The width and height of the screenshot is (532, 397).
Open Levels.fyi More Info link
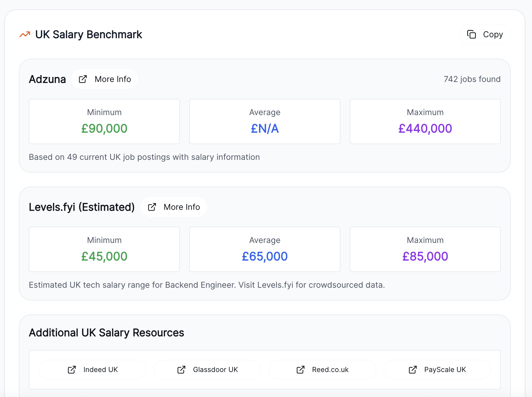pyautogui.click(x=174, y=207)
